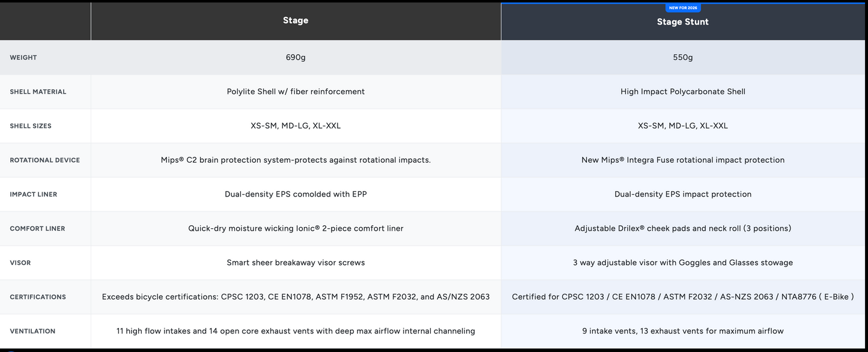The height and width of the screenshot is (352, 868).
Task: Click the Mips C2 brain protection description
Action: (x=296, y=160)
